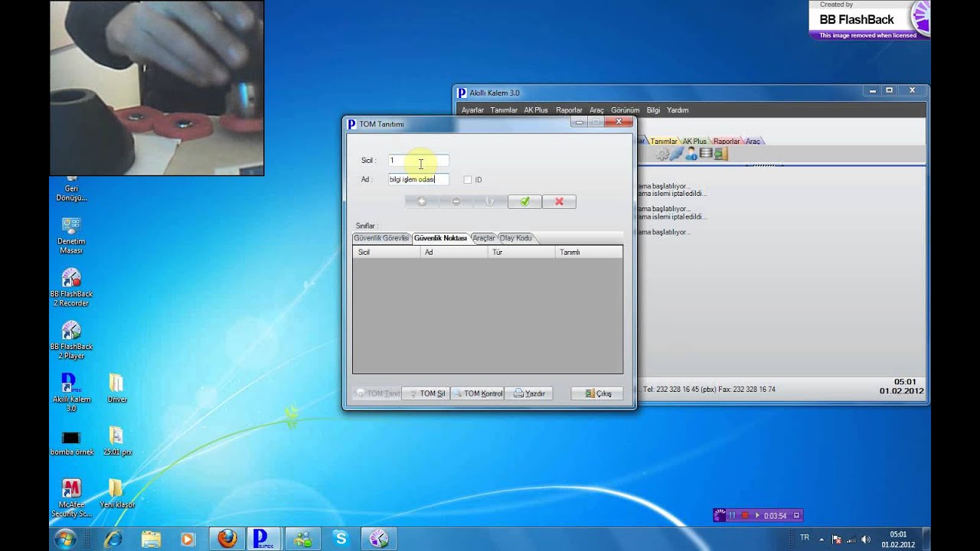
Task: Open Internet Explorer from taskbar
Action: [x=113, y=539]
